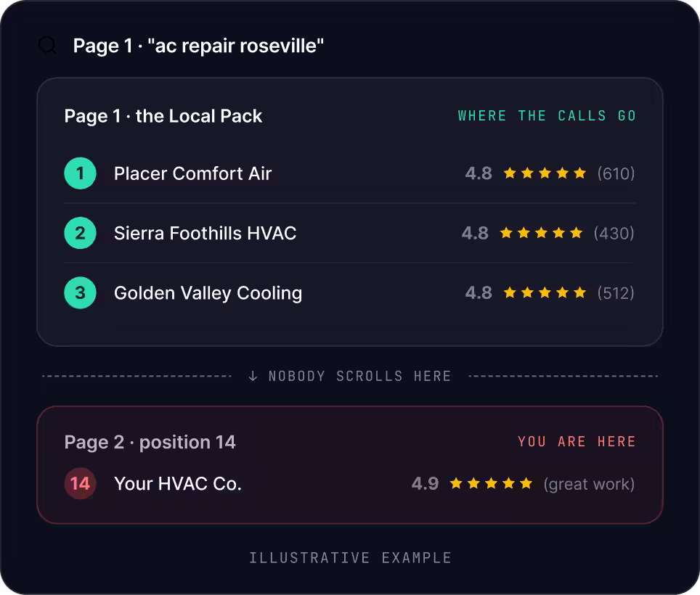
Task: Click the (430) review count
Action: [x=614, y=233]
